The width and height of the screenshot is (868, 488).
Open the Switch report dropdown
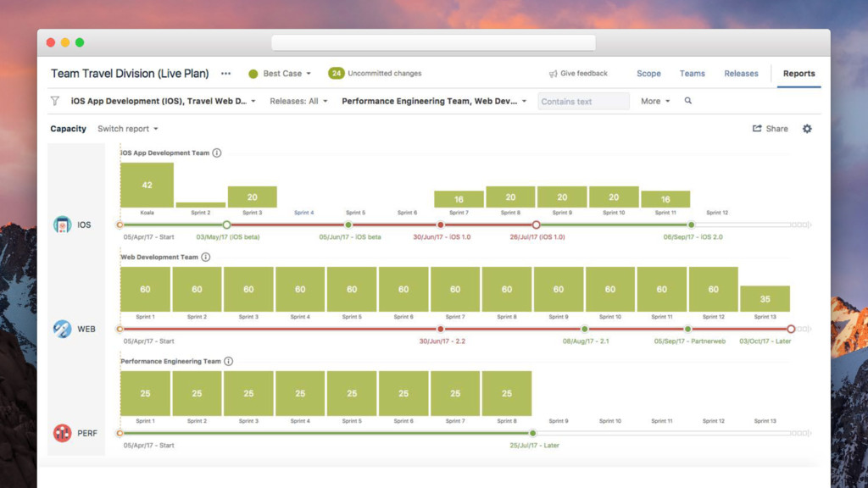point(128,129)
